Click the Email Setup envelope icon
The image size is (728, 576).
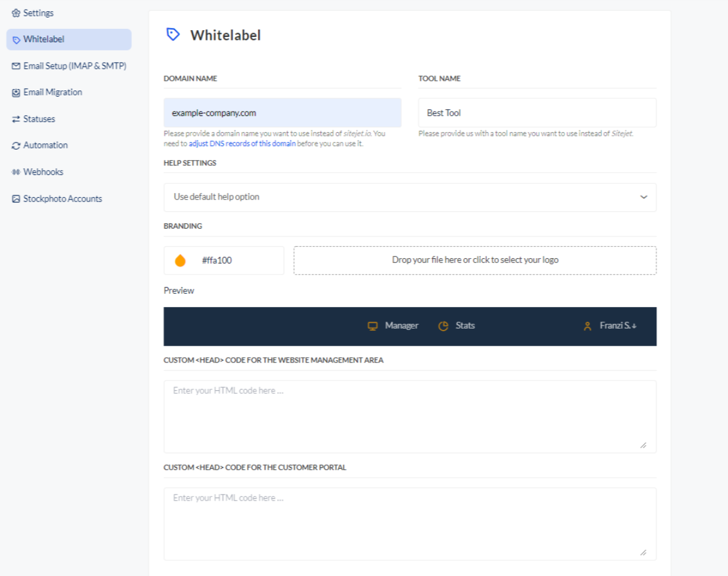point(16,66)
